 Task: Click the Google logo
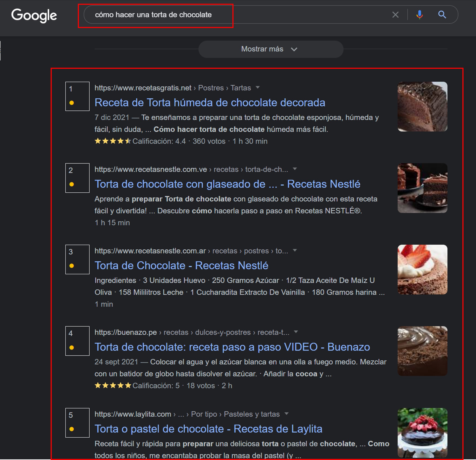click(x=34, y=15)
